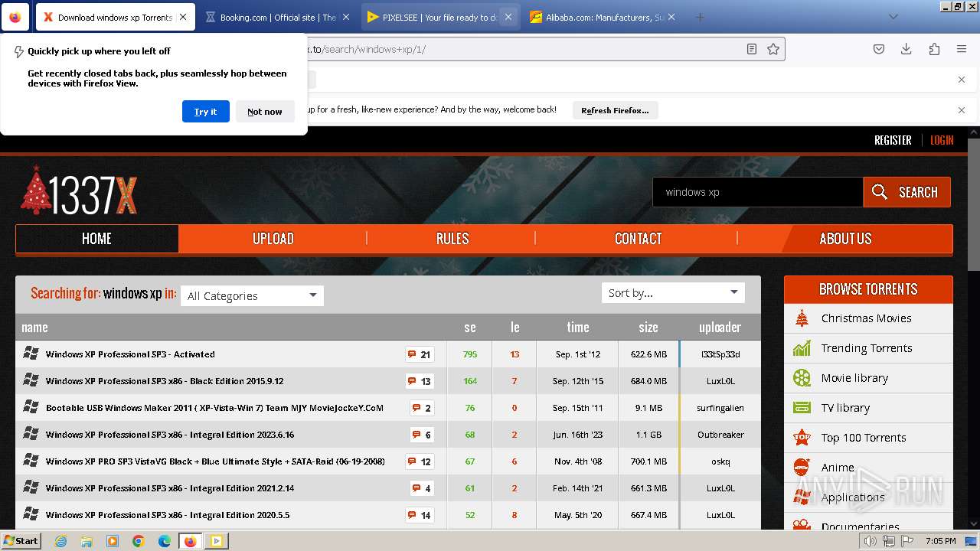This screenshot has width=980, height=551.
Task: Close the Alibaba.com tab
Action: (671, 17)
